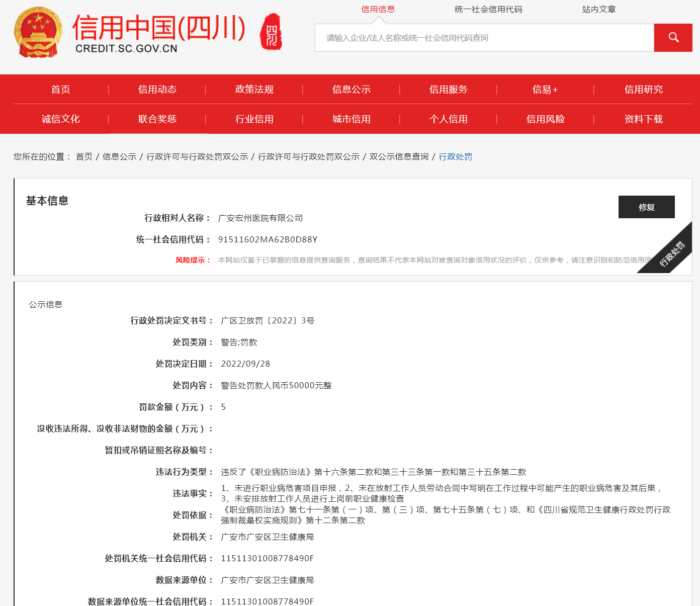Open the 信息公示 navigation item
This screenshot has width=700, height=606.
352,90
